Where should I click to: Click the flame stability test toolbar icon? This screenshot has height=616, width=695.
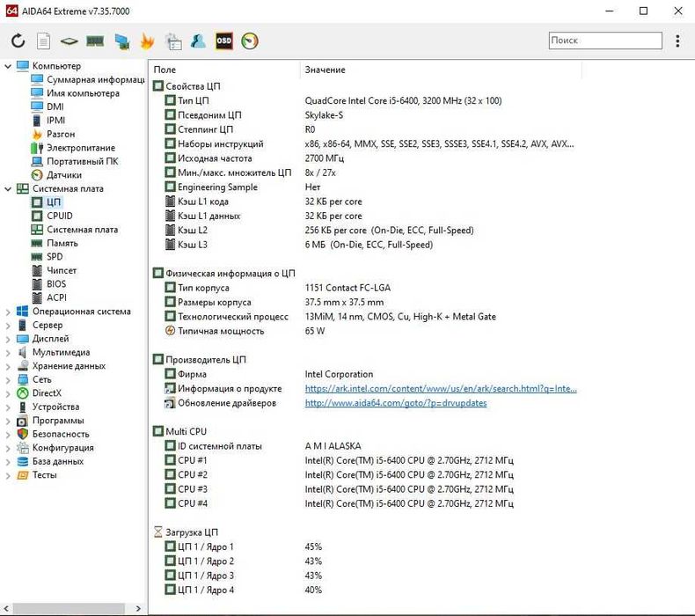tap(147, 40)
